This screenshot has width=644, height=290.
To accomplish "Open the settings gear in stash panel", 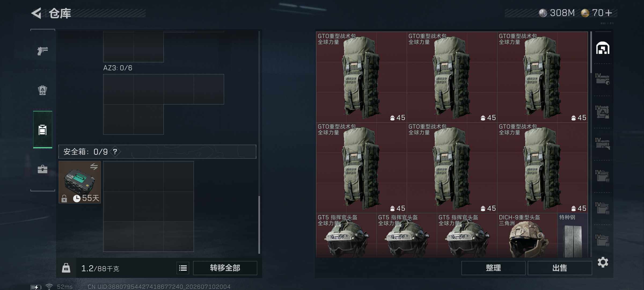I will (x=603, y=262).
